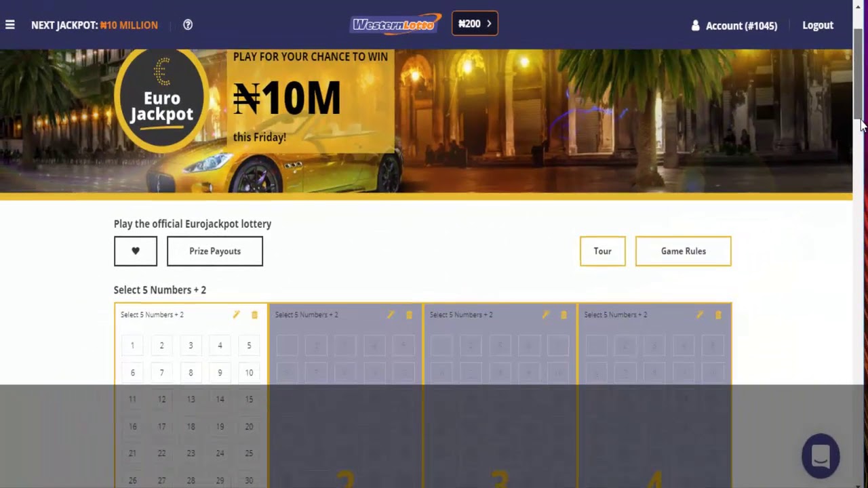Click the NEXT JACKPOT ₦10 MILLION text
868x488 pixels.
pyautogui.click(x=94, y=25)
